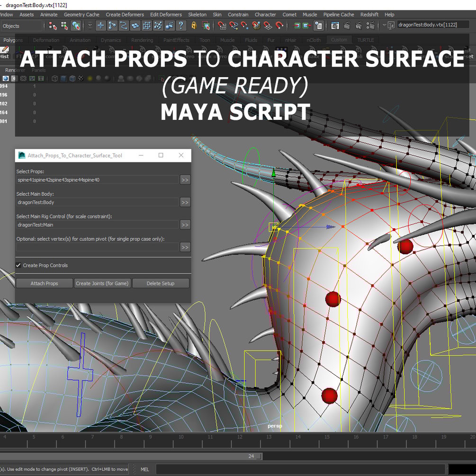This screenshot has width=476, height=476.
Task: Click the range slider end handle at 24
Action: [260, 456]
